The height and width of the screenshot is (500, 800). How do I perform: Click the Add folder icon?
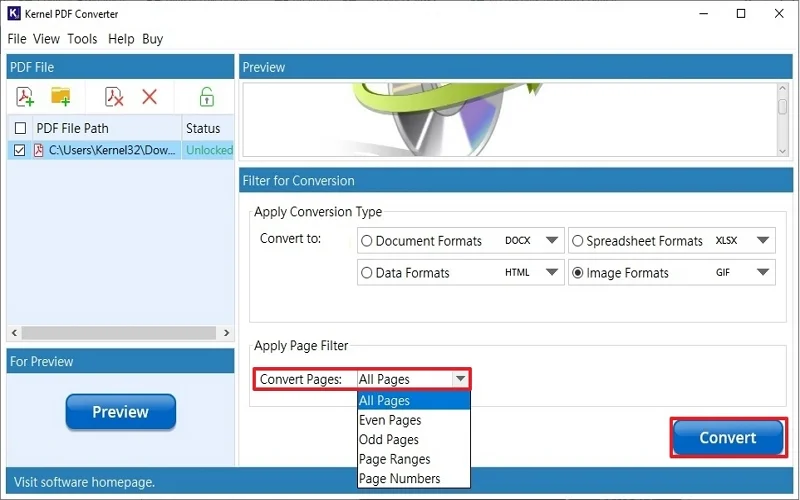(x=61, y=96)
